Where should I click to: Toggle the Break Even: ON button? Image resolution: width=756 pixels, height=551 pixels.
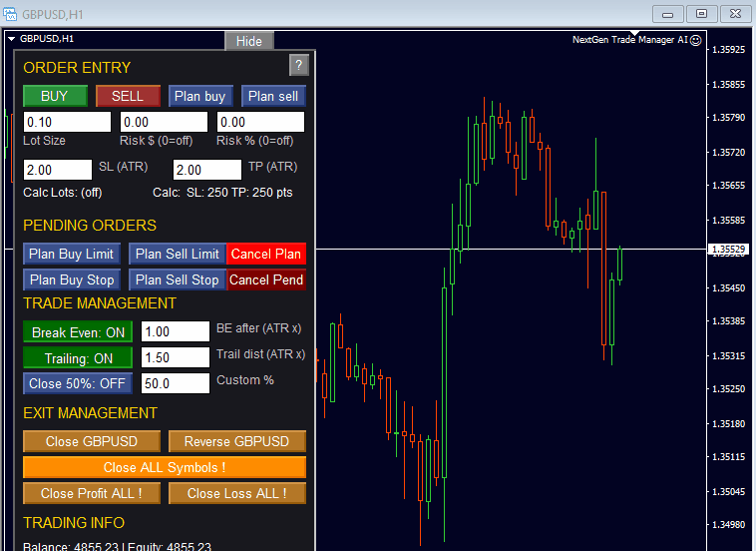(x=78, y=332)
